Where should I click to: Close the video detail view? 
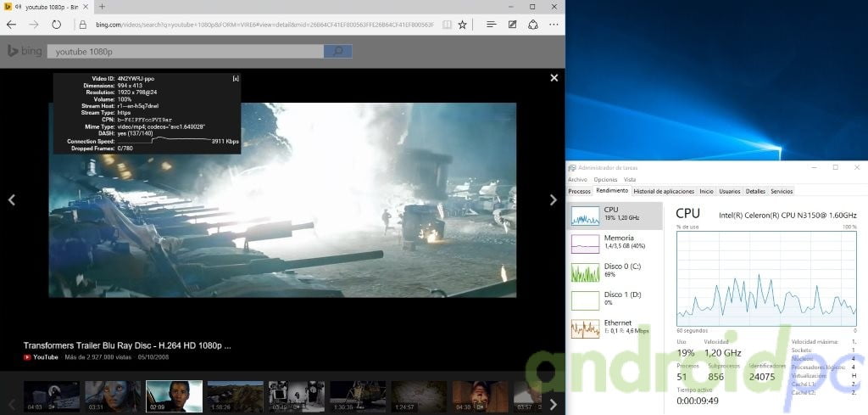554,78
